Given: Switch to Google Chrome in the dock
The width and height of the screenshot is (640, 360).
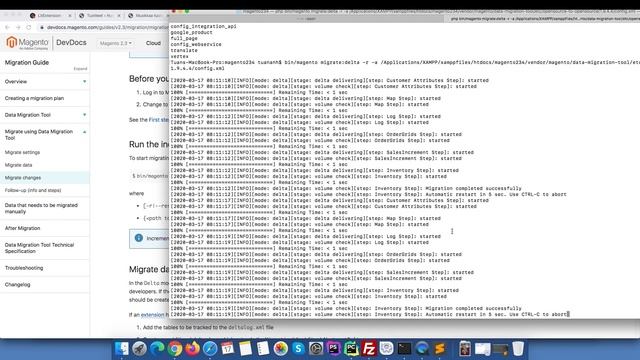Looking at the screenshot, I should pos(175,349).
